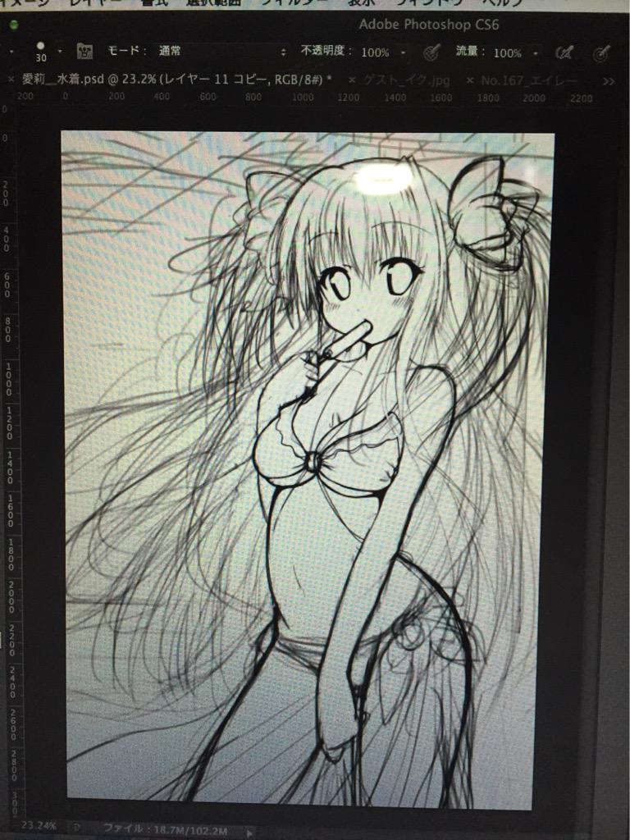
Task: Show hidden document tabs with the >> arrow
Action: click(609, 81)
